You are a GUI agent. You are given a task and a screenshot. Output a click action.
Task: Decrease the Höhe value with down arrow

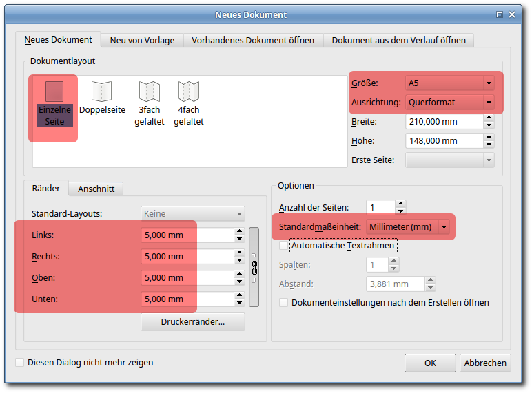[489, 145]
